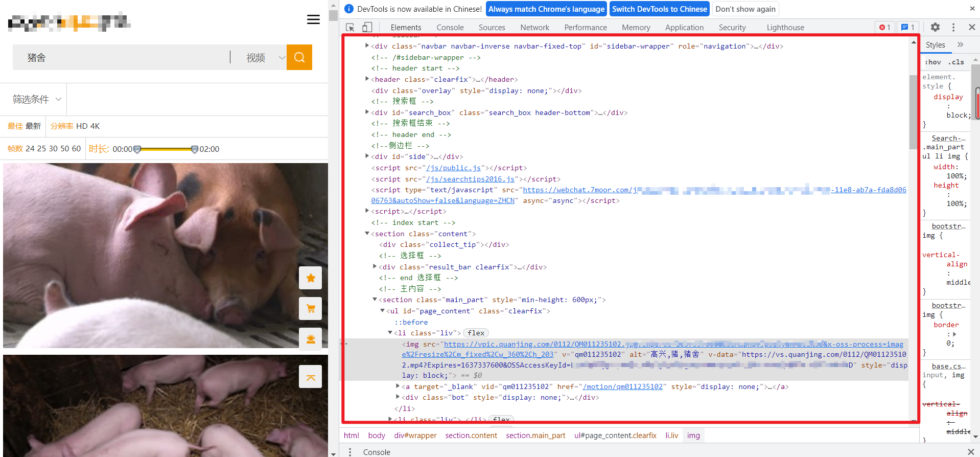The width and height of the screenshot is (980, 457).
Task: Select div#wrapper breadcrumb item
Action: pos(415,436)
